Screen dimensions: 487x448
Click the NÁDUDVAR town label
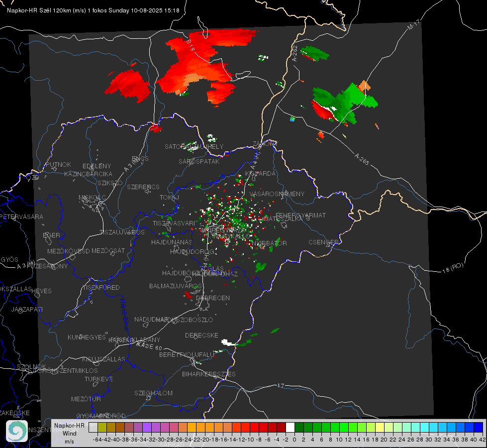tap(151, 320)
